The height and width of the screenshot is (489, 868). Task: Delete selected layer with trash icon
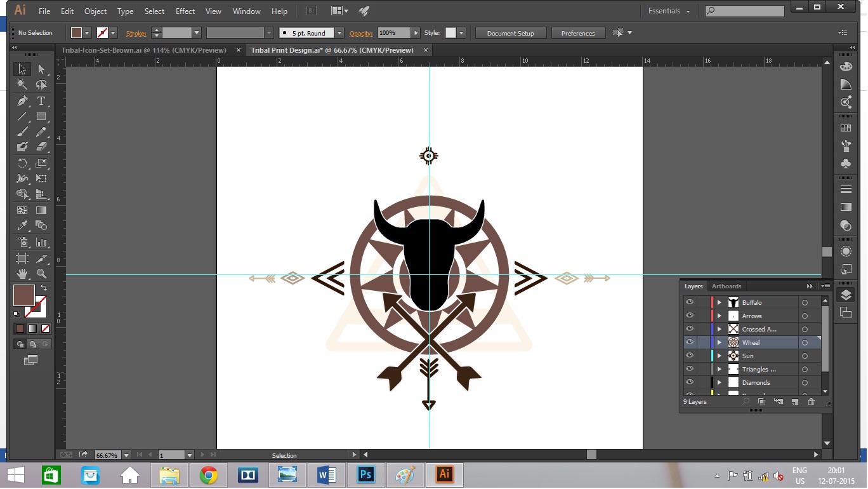(811, 402)
